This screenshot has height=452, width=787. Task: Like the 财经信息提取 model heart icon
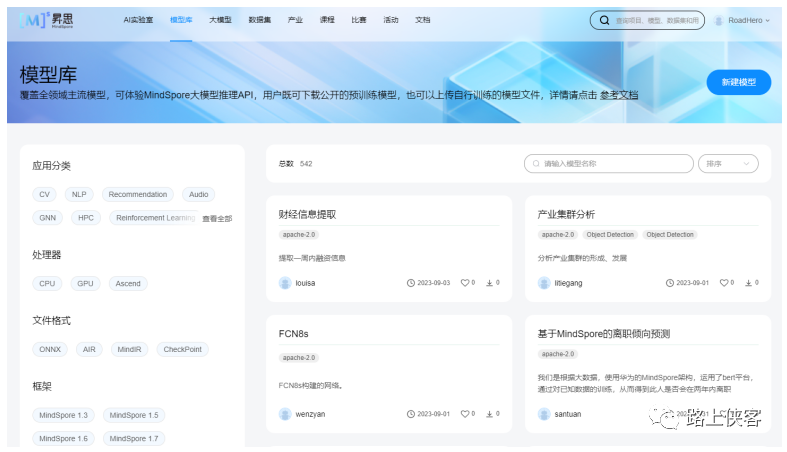coord(465,283)
